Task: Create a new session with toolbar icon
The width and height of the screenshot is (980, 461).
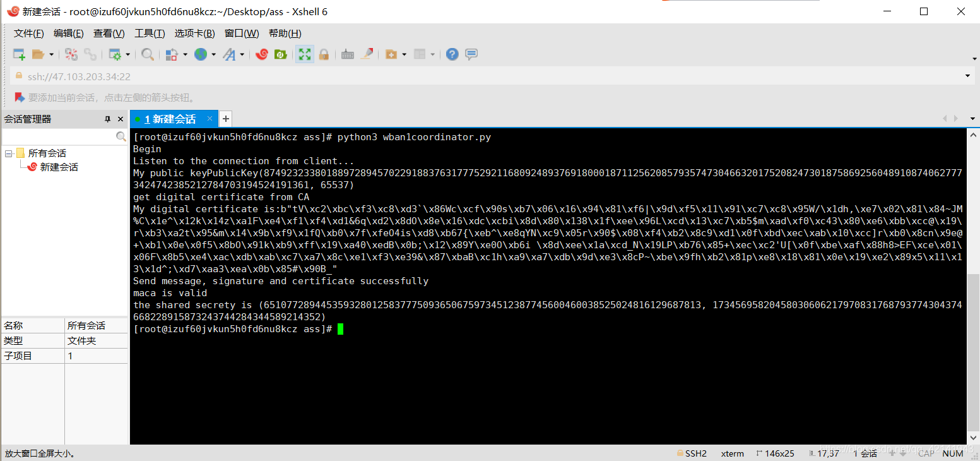Action: (x=19, y=54)
